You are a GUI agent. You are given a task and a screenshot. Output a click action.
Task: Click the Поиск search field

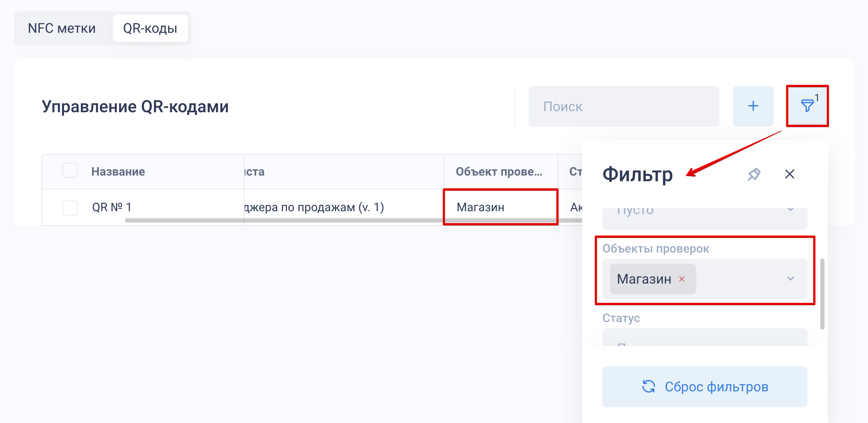(624, 106)
